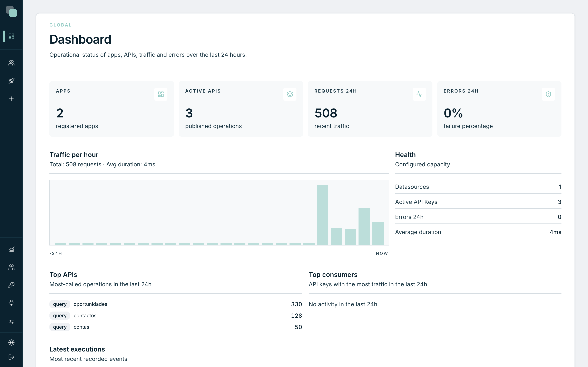Click the globe language icon in sidebar
Image resolution: width=588 pixels, height=367 pixels.
(11, 343)
